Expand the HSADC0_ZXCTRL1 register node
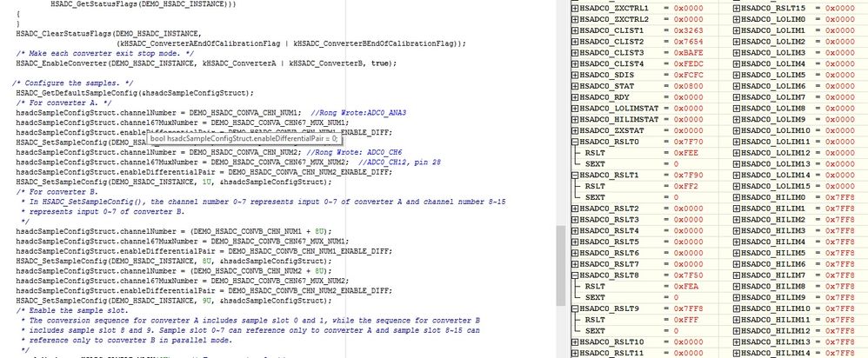Image resolution: width=868 pixels, height=358 pixels. pyautogui.click(x=575, y=9)
